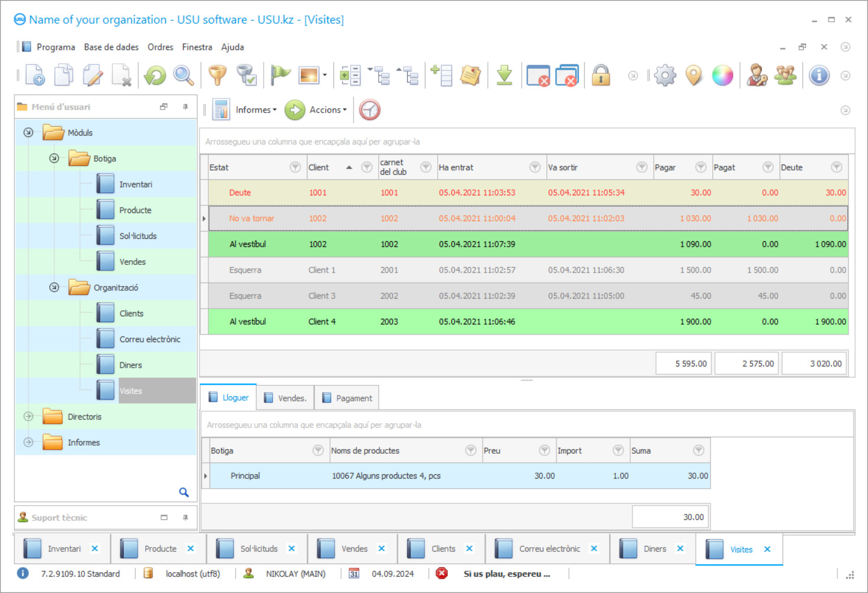The width and height of the screenshot is (868, 593).
Task: Click the refresh green arrow toolbar icon
Action: click(155, 76)
